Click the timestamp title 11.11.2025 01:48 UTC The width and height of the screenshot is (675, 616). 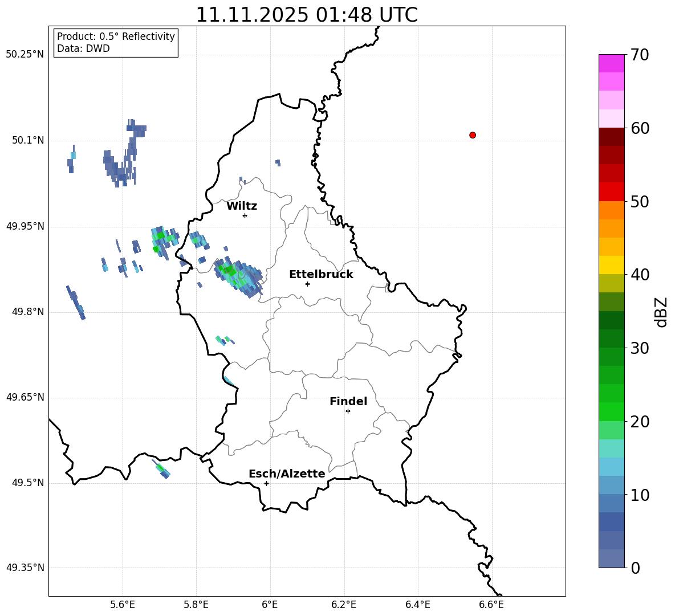click(307, 15)
